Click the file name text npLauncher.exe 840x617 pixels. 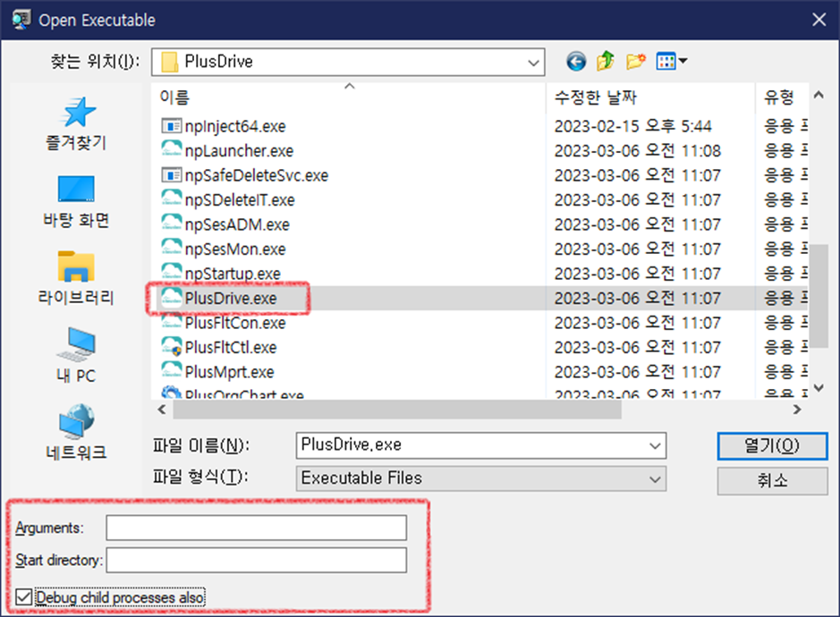239,151
